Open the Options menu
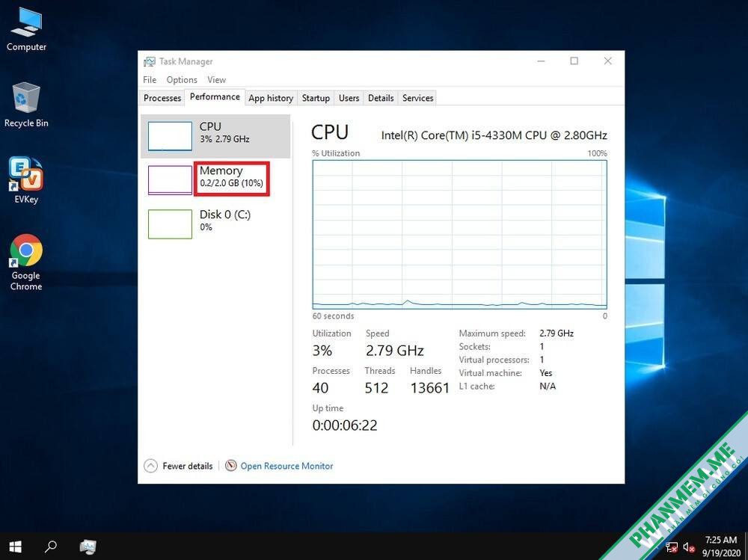The width and height of the screenshot is (748, 560). point(182,80)
